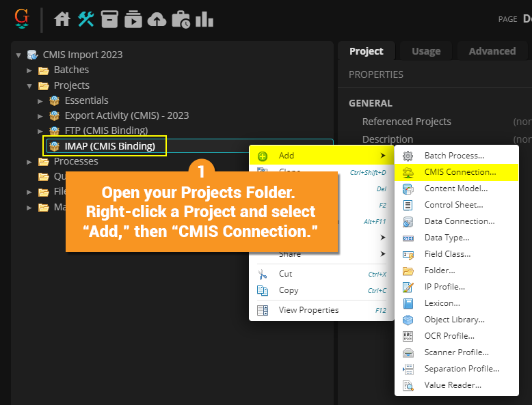Select the IMAP (CMIS Binding) project
This screenshot has width=532, height=405.
110,146
